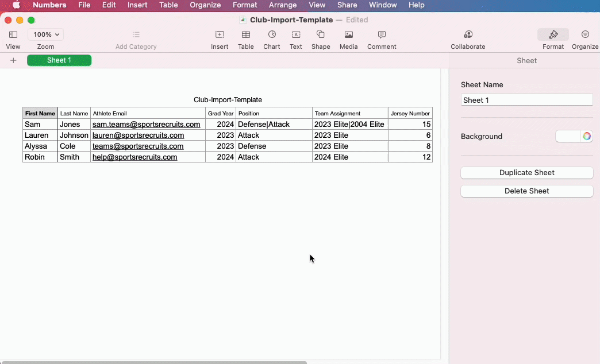
Task: Click inside the Sheet Name field
Action: tap(526, 99)
